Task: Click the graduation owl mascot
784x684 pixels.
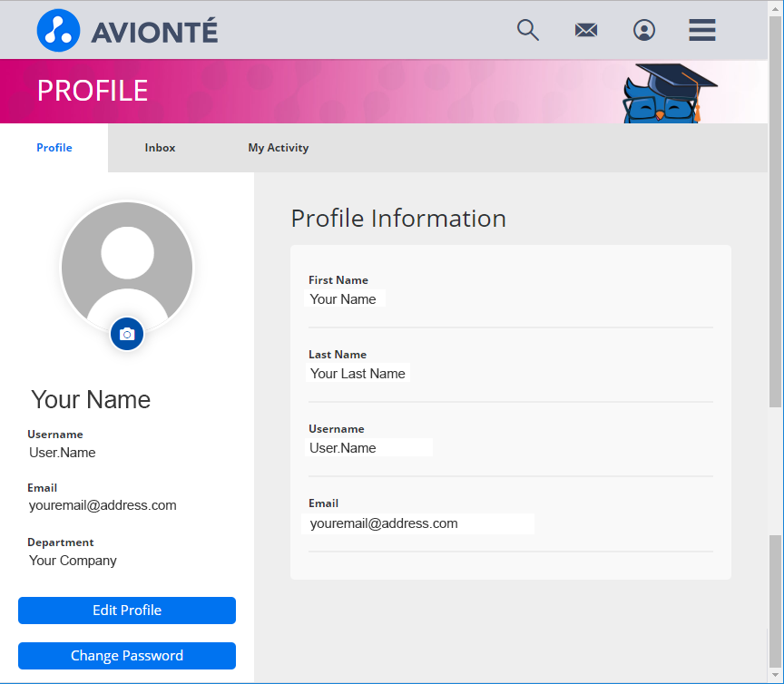Action: tap(670, 93)
